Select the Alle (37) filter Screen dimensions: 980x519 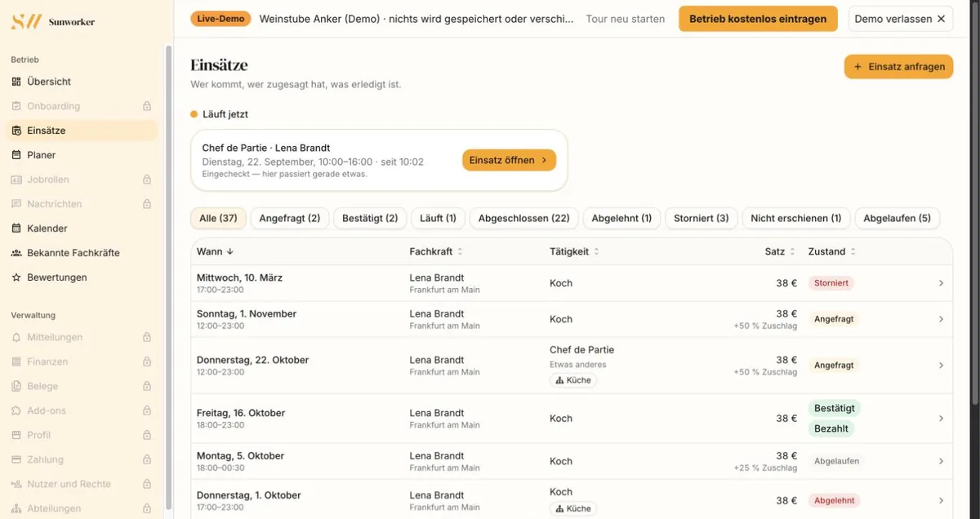tap(218, 218)
